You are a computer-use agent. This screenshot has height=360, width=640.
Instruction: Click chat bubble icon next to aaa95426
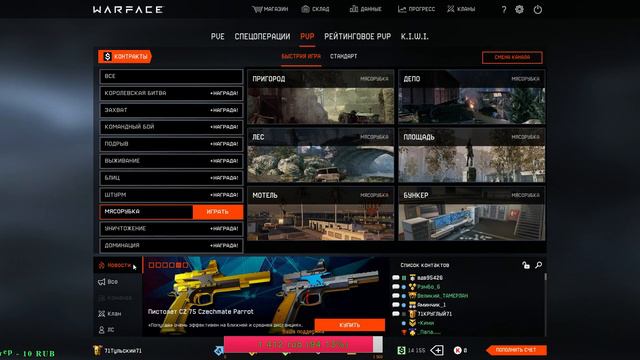click(396, 278)
